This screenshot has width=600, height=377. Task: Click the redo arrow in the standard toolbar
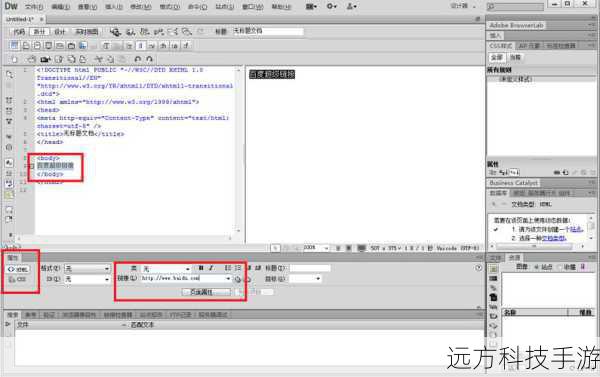(x=150, y=59)
